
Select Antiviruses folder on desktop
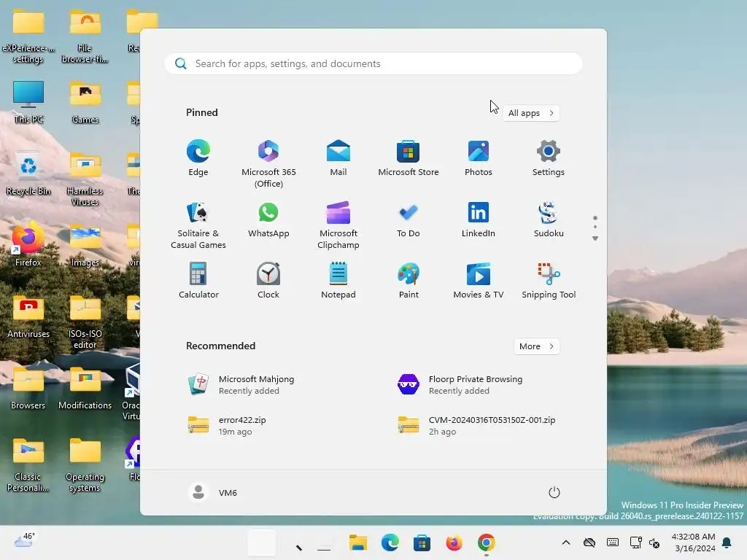[28, 316]
